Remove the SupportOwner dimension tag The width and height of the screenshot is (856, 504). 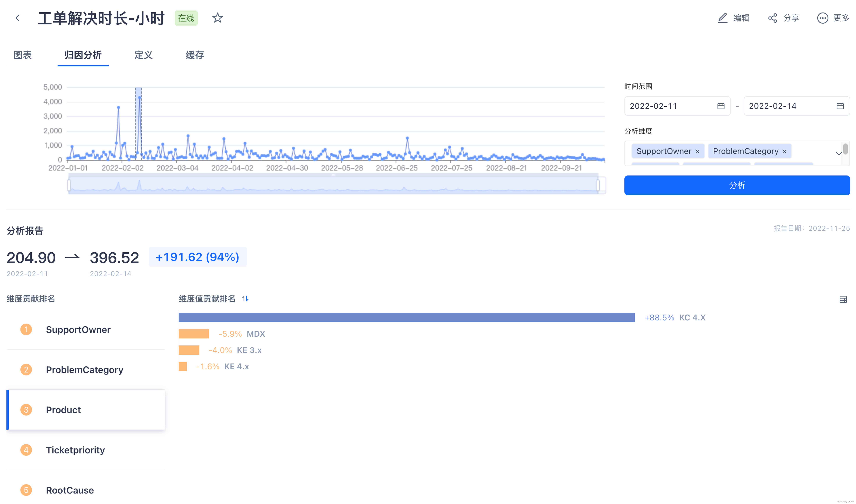pos(697,151)
